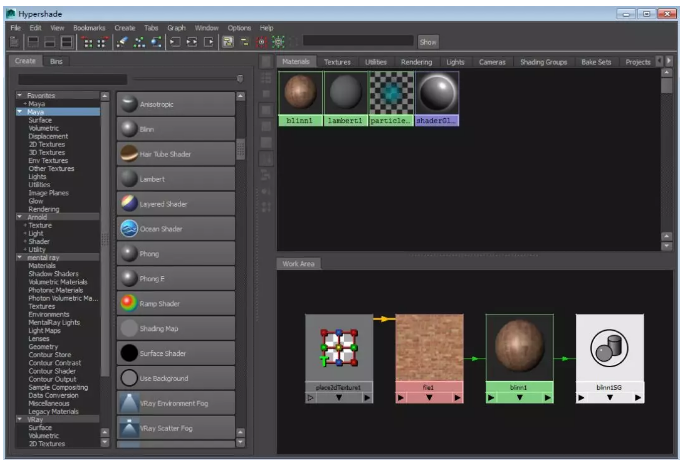The width and height of the screenshot is (683, 466).
Task: Collapse the Favorites tree section
Action: click(x=20, y=95)
